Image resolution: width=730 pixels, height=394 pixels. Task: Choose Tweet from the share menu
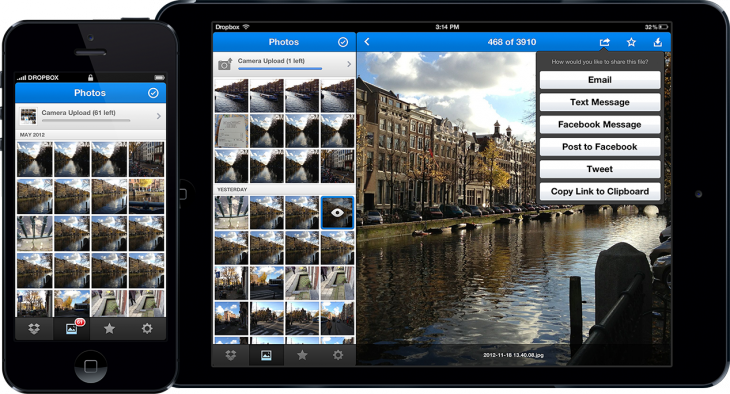click(600, 169)
